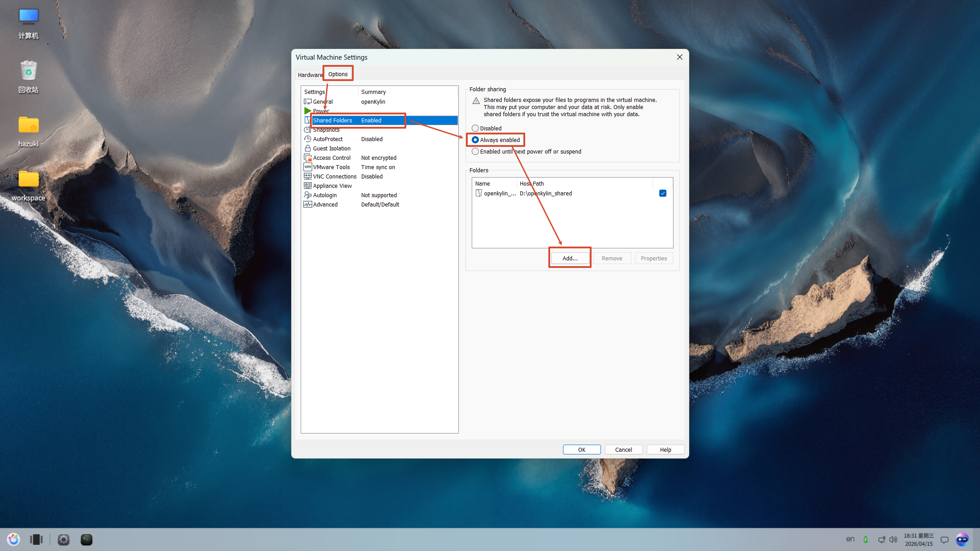
Task: Open the settings gear in taskbar
Action: [x=64, y=539]
